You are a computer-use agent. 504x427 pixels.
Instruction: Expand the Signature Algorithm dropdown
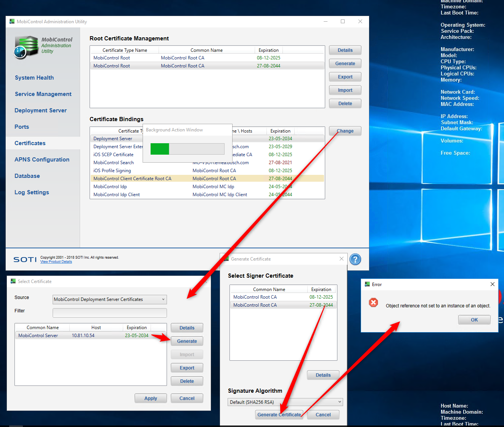pyautogui.click(x=285, y=402)
